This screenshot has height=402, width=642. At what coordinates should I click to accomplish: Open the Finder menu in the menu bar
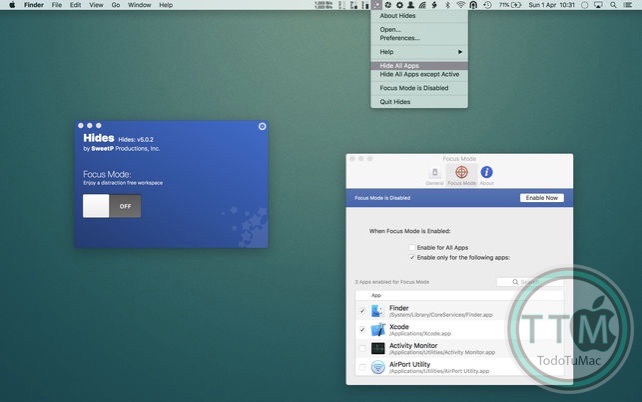(34, 5)
